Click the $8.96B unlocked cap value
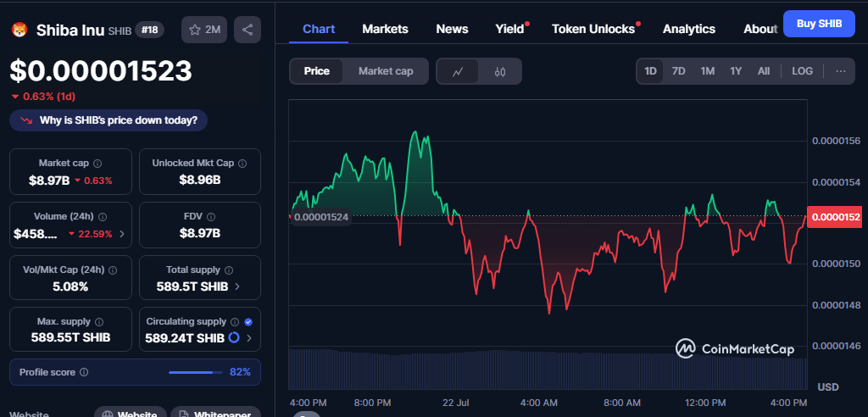868x417 pixels. pyautogui.click(x=200, y=180)
